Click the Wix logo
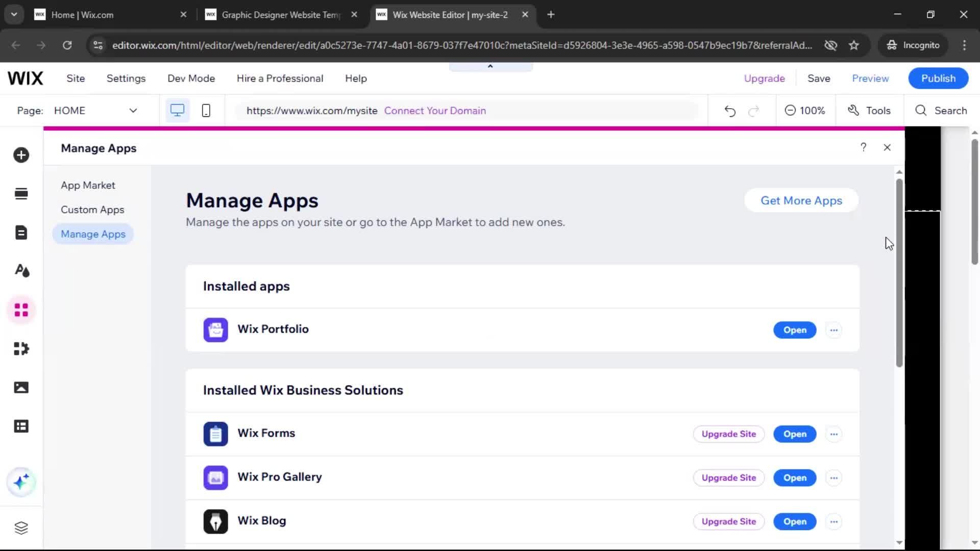Screen dimensions: 980x551 (25, 78)
